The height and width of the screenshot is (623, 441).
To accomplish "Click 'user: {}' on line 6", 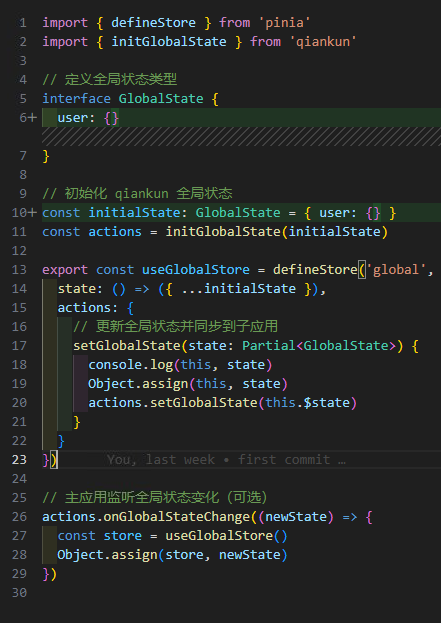I will pyautogui.click(x=88, y=118).
